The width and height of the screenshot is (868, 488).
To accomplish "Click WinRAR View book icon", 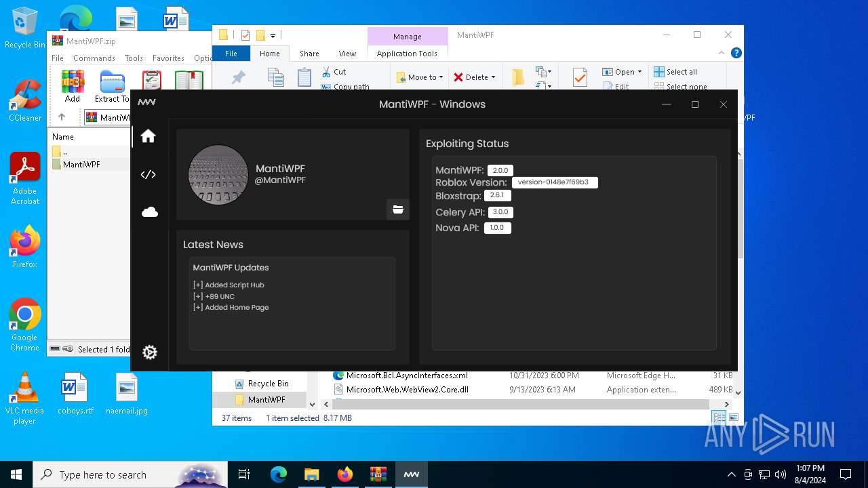I will click(x=189, y=81).
